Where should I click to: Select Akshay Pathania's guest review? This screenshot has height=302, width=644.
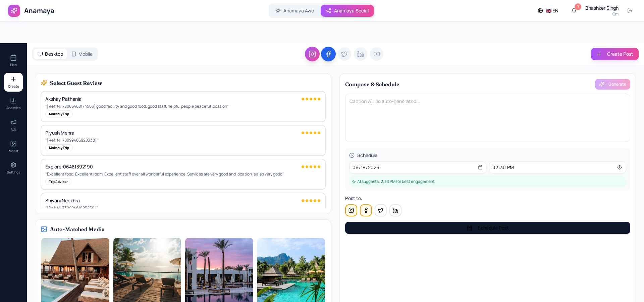183,106
